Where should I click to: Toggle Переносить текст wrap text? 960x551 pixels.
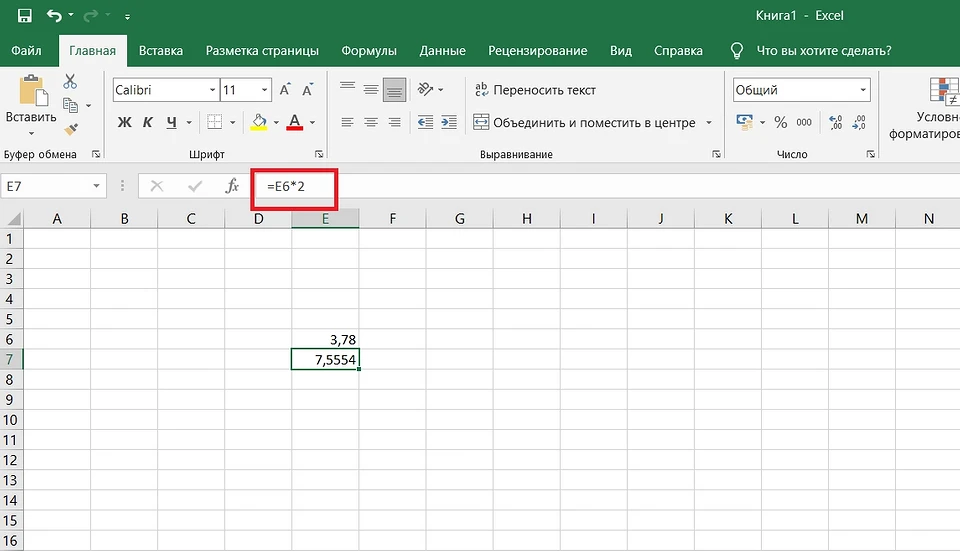pyautogui.click(x=536, y=90)
